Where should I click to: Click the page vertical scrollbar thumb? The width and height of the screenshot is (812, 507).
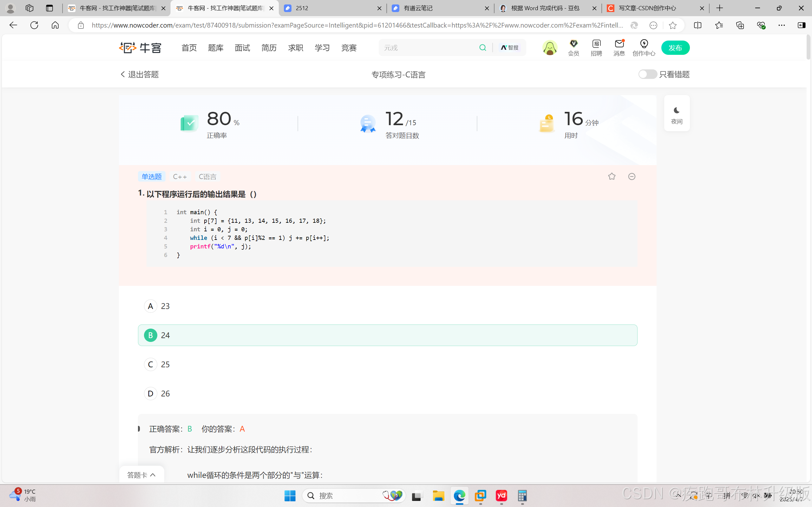click(x=808, y=47)
